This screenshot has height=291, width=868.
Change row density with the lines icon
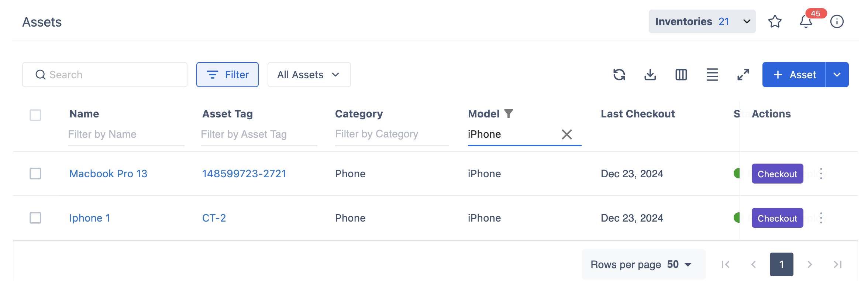coord(712,75)
